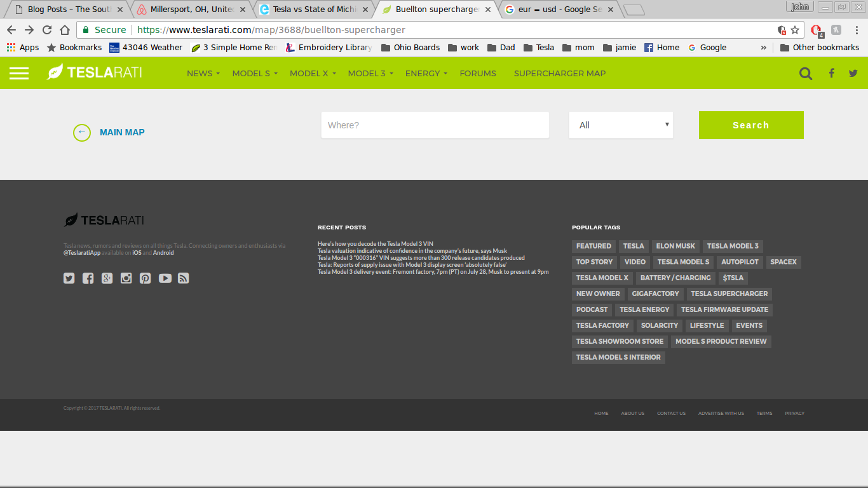Open the Chrome three-dot menu

[857, 30]
